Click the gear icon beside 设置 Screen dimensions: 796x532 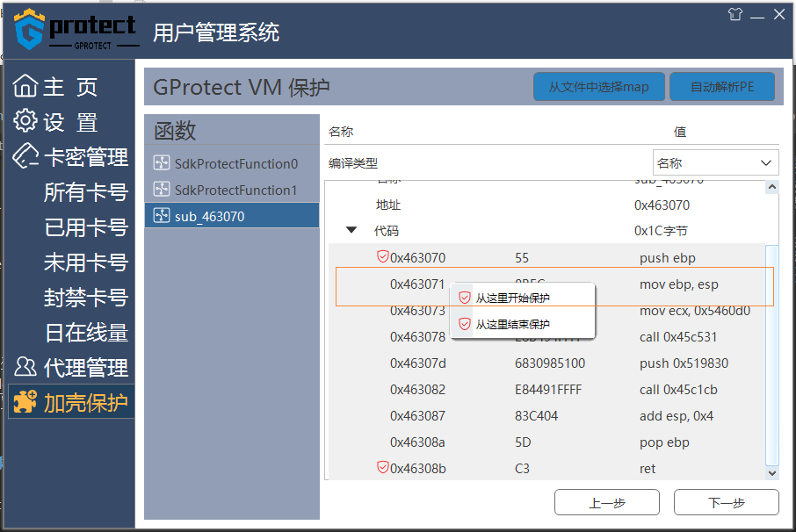point(25,120)
